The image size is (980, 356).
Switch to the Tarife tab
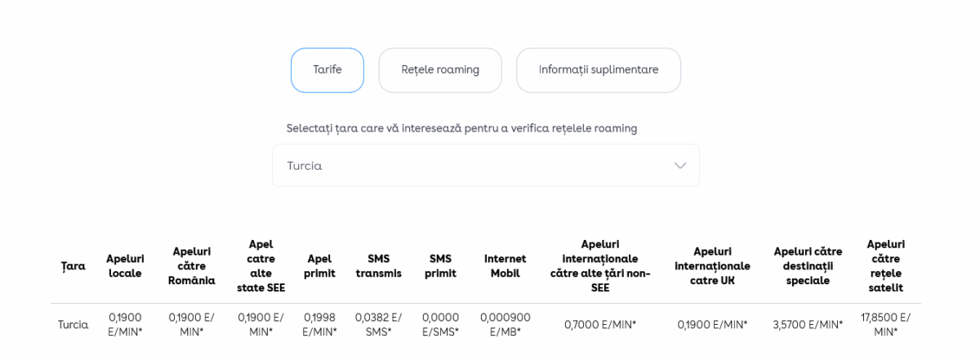tap(327, 70)
